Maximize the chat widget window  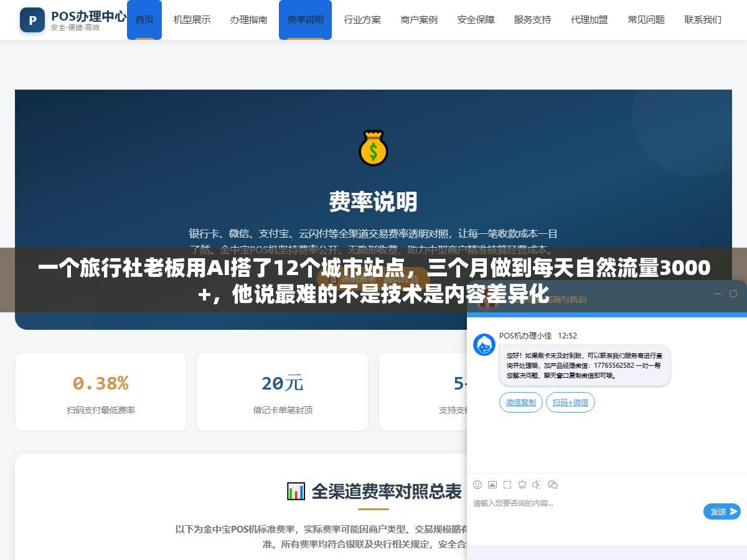coord(733,294)
